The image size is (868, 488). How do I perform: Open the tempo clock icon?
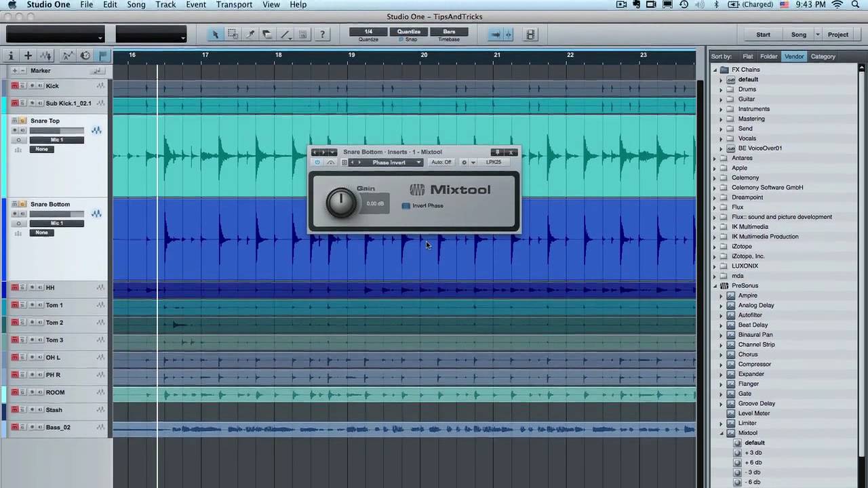(x=85, y=56)
